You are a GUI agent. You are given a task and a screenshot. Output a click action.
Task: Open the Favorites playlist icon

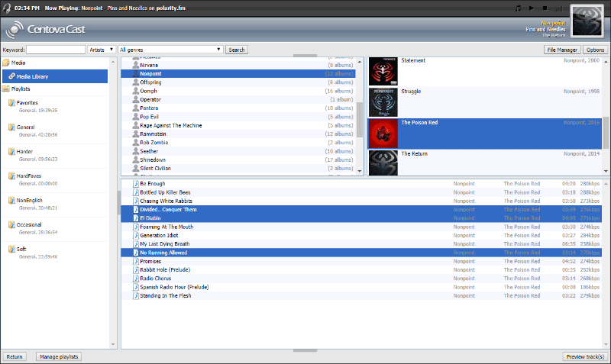11,102
